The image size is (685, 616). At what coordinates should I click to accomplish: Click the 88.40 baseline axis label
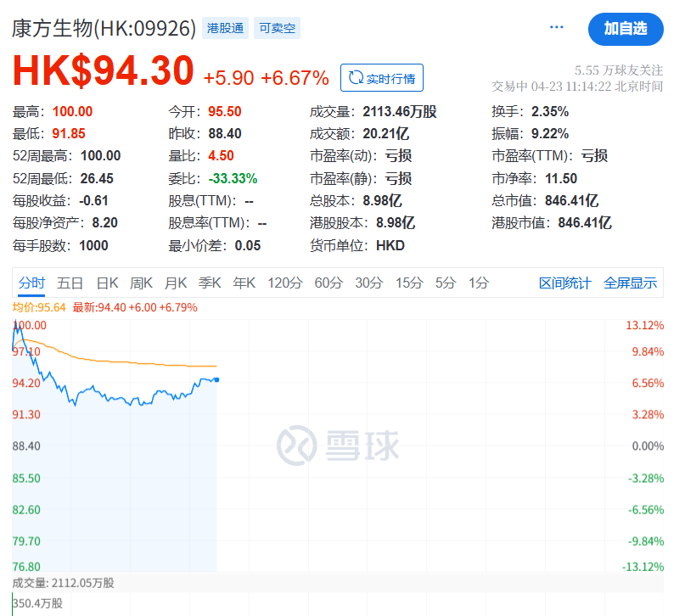click(26, 446)
